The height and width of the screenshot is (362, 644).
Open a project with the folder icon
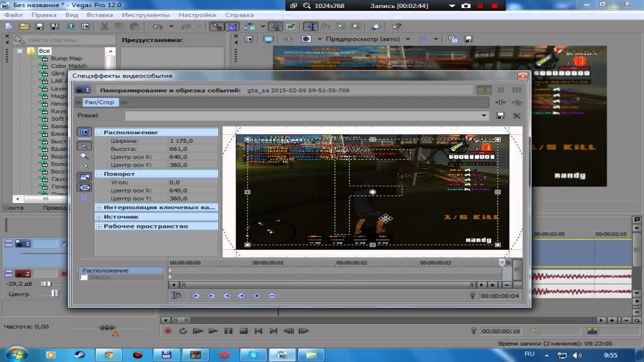coord(24,27)
